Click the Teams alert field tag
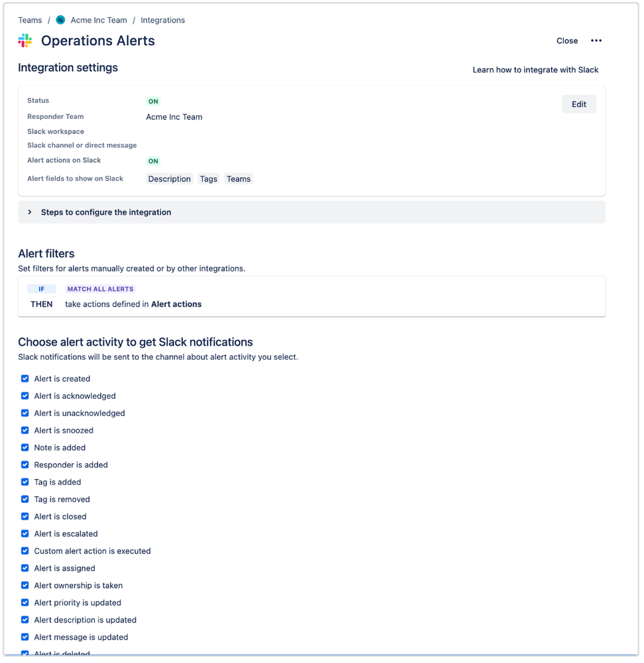The height and width of the screenshot is (663, 644). pyautogui.click(x=238, y=179)
